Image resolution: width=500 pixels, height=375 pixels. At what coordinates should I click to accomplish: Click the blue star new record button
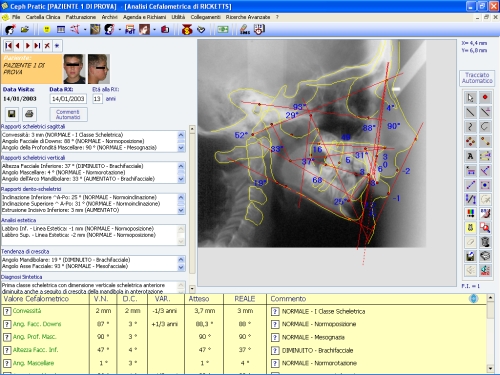(57, 46)
